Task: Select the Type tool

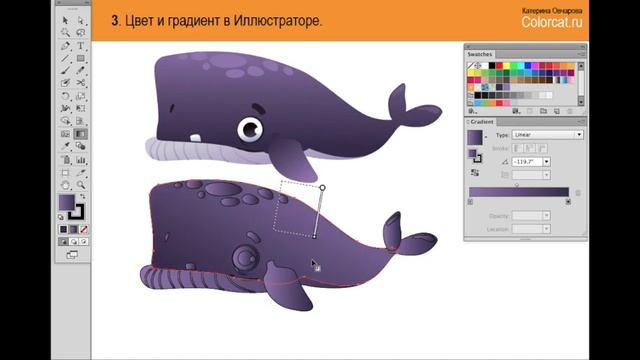Action: (81, 46)
